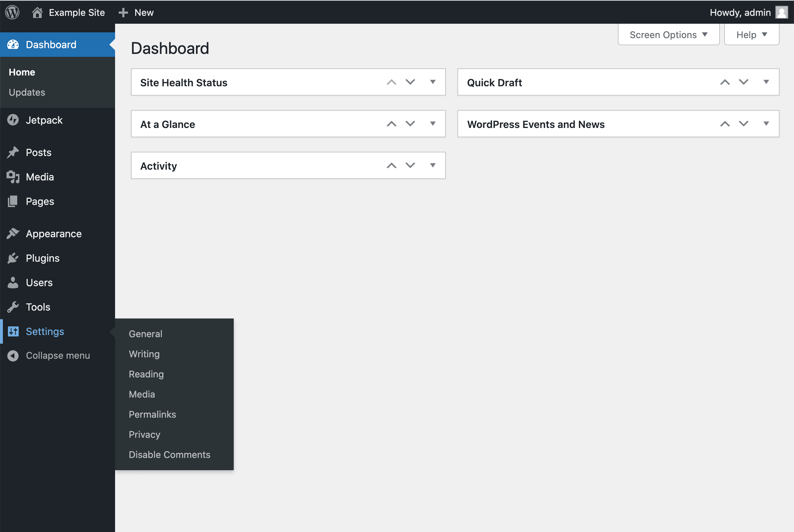Select the Media library icon
This screenshot has height=532, width=794.
[x=13, y=177]
